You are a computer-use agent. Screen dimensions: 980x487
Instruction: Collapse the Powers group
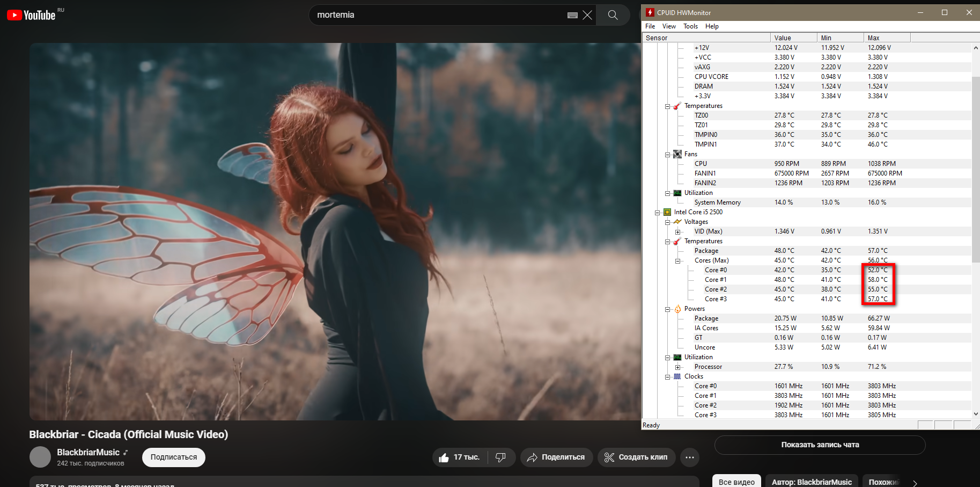(x=668, y=309)
